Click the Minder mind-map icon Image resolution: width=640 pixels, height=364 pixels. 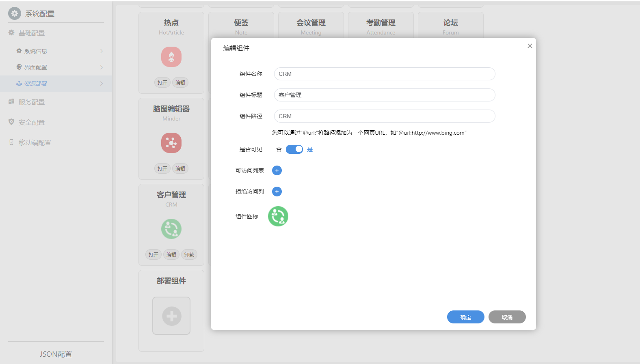(x=171, y=143)
